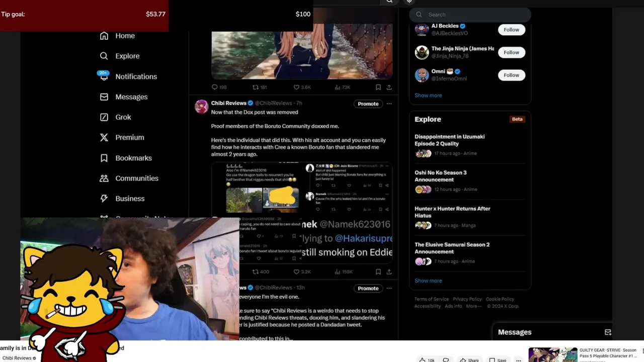Bookmark the post with 73K views

point(378,87)
